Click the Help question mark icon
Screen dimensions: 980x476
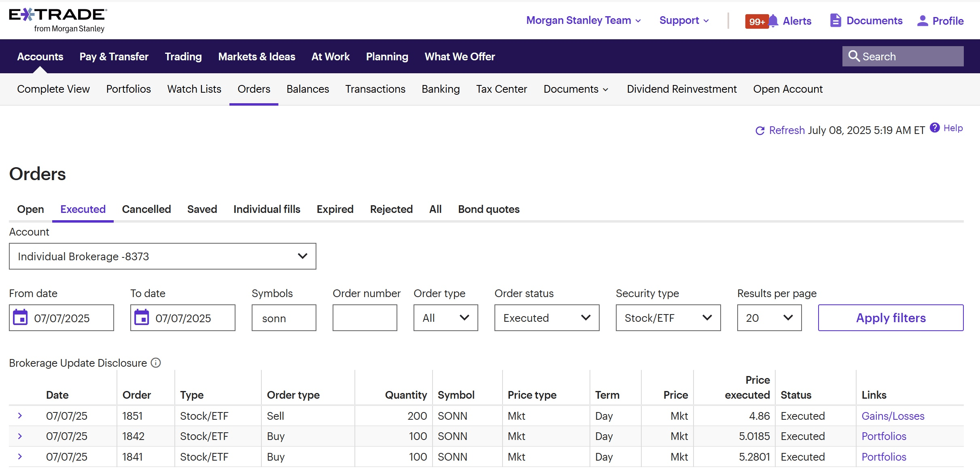(x=935, y=127)
